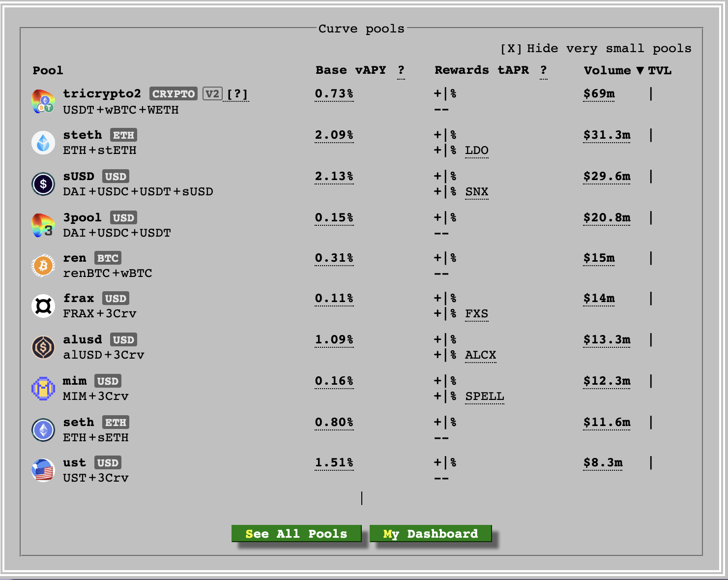Click the $11.6m volume value
The height and width of the screenshot is (580, 728).
click(607, 422)
